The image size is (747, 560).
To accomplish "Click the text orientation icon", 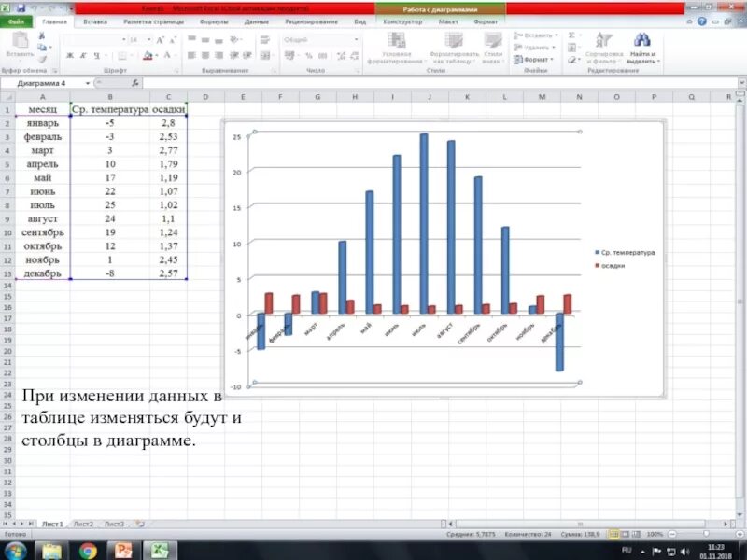I will (235, 39).
